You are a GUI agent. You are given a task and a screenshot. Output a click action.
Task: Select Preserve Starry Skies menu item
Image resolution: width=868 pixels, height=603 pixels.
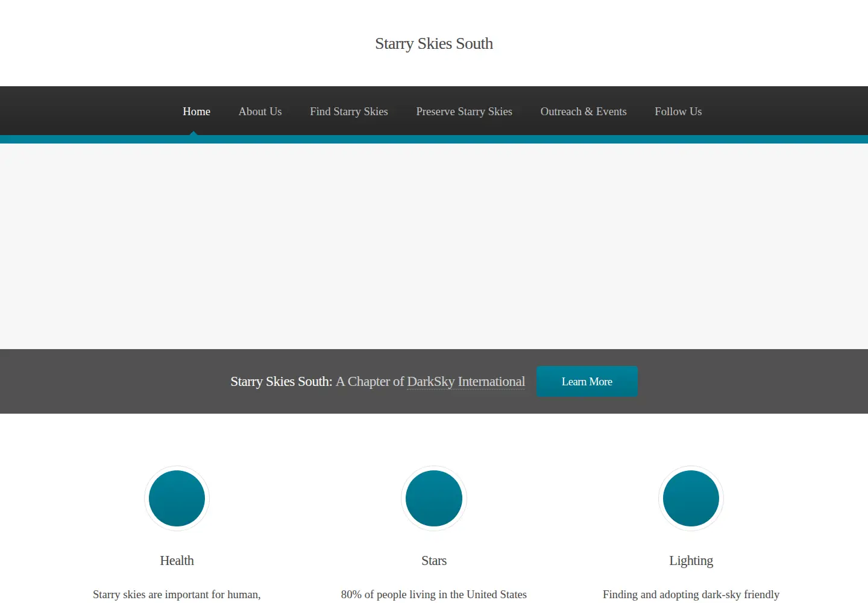point(464,112)
